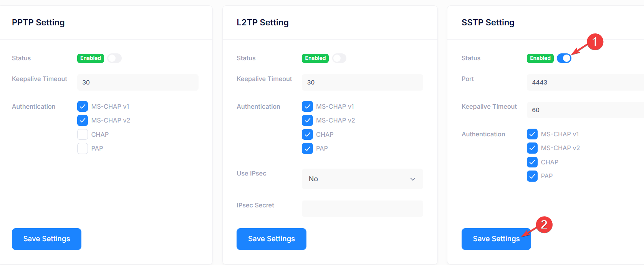Uncheck CHAP in L2TP Authentication

coord(307,134)
